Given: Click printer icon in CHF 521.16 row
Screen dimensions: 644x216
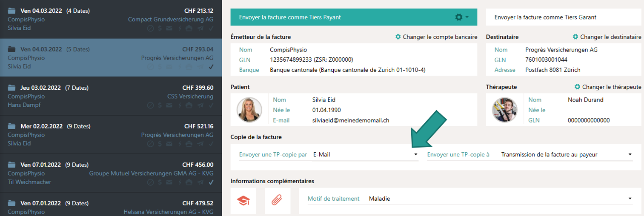Looking at the screenshot, I should pyautogui.click(x=189, y=144).
